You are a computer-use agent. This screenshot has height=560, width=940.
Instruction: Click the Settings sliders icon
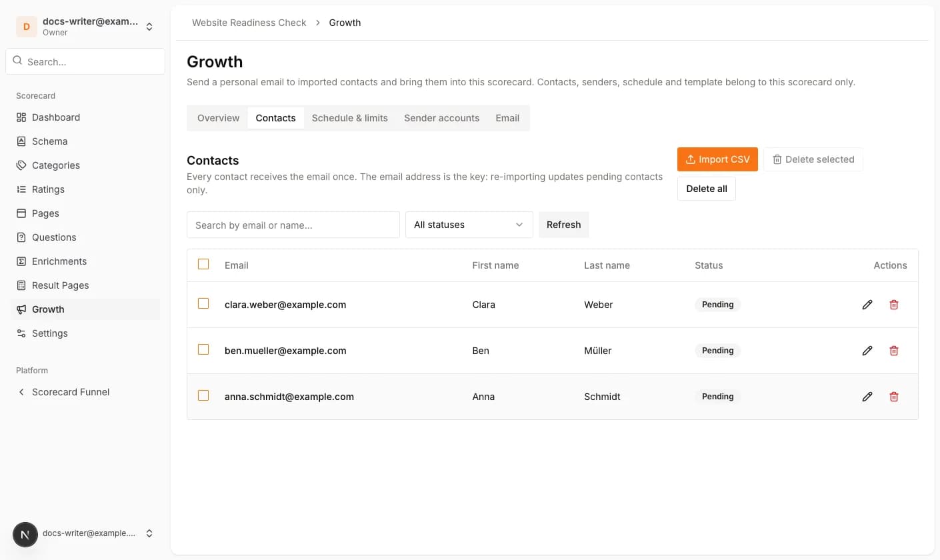[21, 333]
